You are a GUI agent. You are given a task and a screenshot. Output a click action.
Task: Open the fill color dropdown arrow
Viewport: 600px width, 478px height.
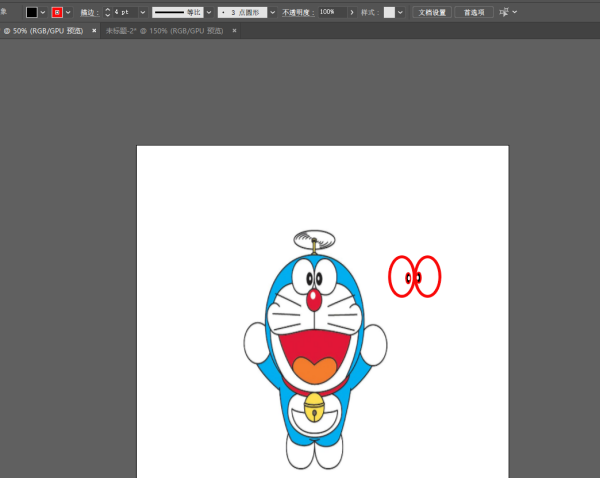pos(43,12)
